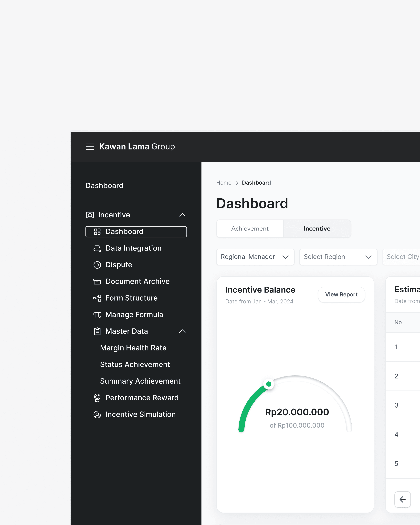Click the Performance Reward medal icon

(x=97, y=398)
